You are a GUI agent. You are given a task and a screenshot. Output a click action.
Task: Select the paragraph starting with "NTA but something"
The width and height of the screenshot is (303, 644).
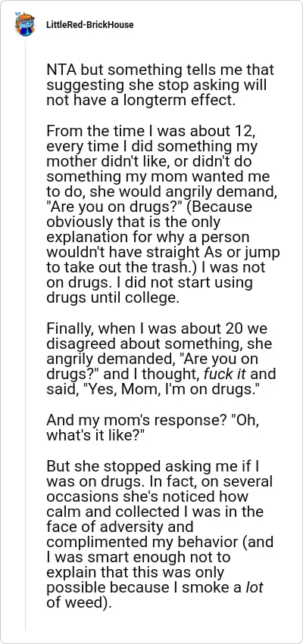tap(160, 86)
